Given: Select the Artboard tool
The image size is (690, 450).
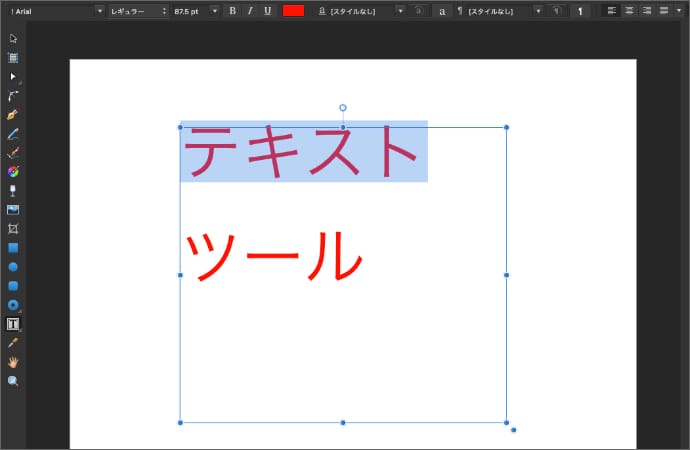Looking at the screenshot, I should (x=13, y=57).
